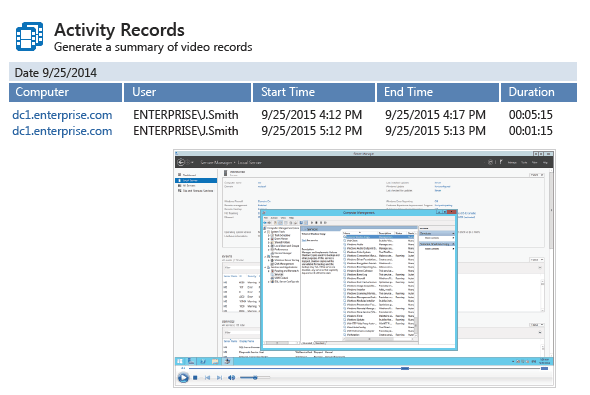The image size is (590, 395).
Task: Sort by the Start Time column
Action: click(x=314, y=92)
